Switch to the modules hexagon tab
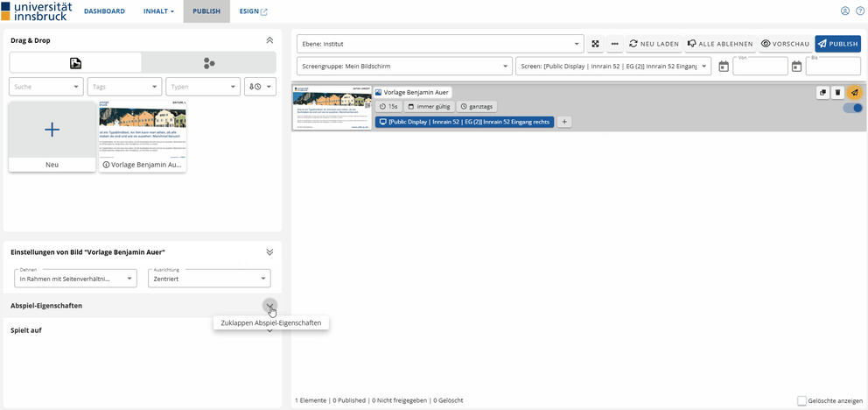The image size is (868, 410). coord(208,63)
